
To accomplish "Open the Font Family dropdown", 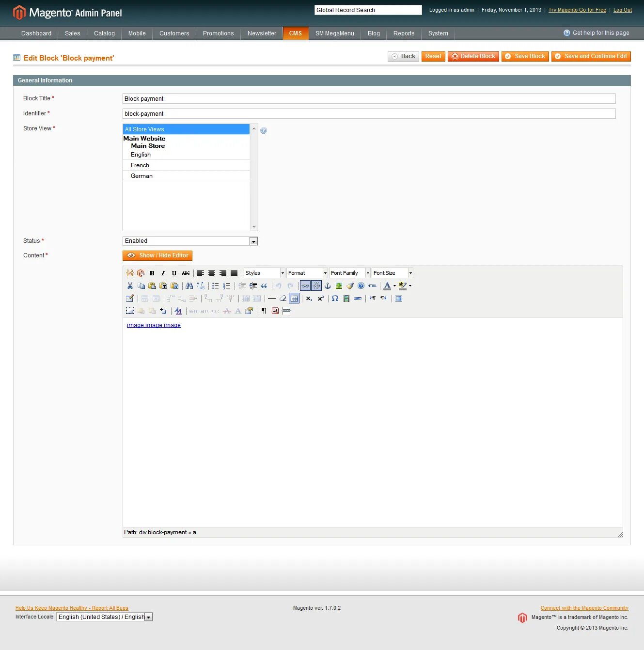I will click(350, 273).
